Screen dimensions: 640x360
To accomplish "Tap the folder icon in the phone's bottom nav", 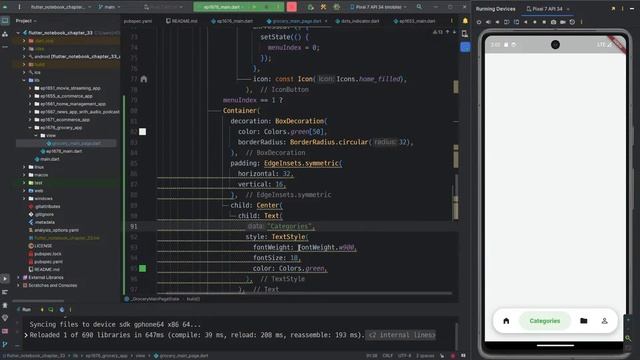I will pyautogui.click(x=584, y=321).
